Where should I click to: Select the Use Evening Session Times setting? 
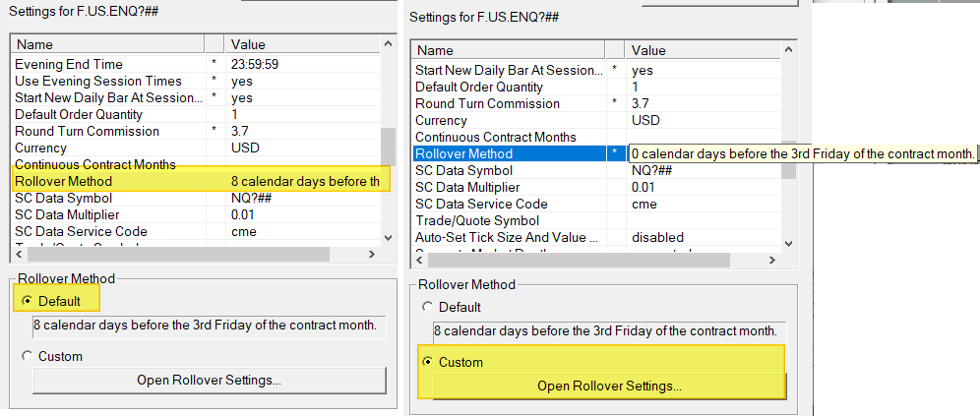pos(98,81)
